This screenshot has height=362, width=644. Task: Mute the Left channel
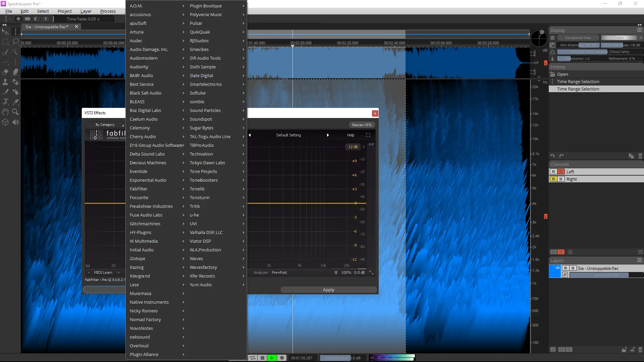pyautogui.click(x=553, y=172)
